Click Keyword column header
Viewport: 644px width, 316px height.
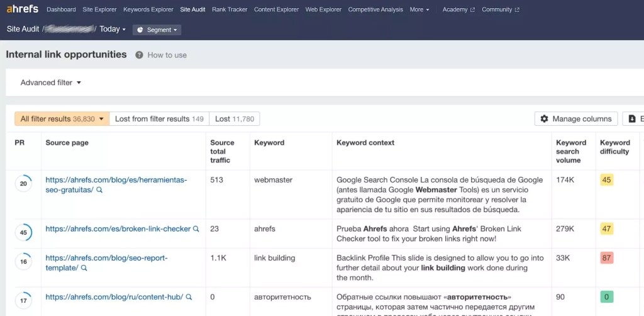(269, 143)
